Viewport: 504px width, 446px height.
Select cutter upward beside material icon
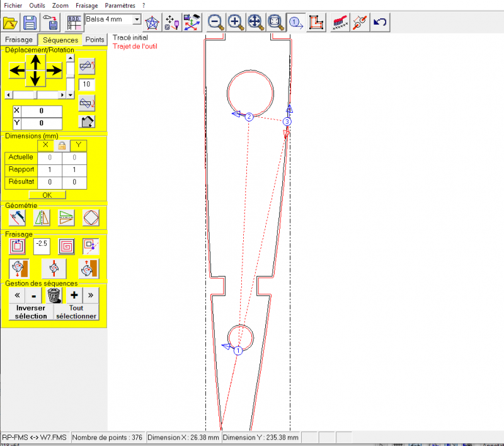click(89, 268)
